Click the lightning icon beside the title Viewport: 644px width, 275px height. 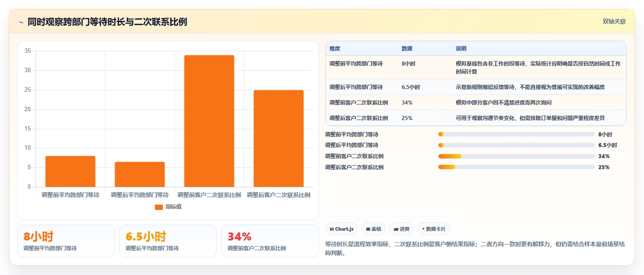pos(21,22)
